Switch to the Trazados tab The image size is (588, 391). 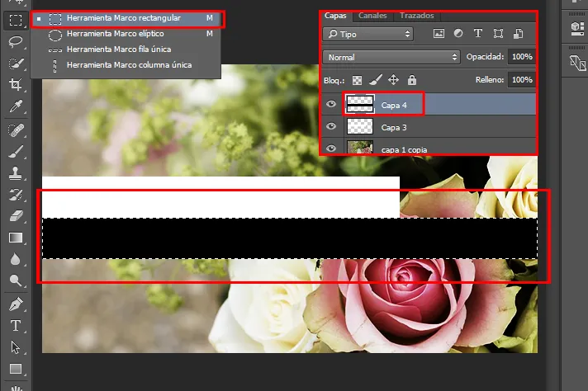(416, 16)
